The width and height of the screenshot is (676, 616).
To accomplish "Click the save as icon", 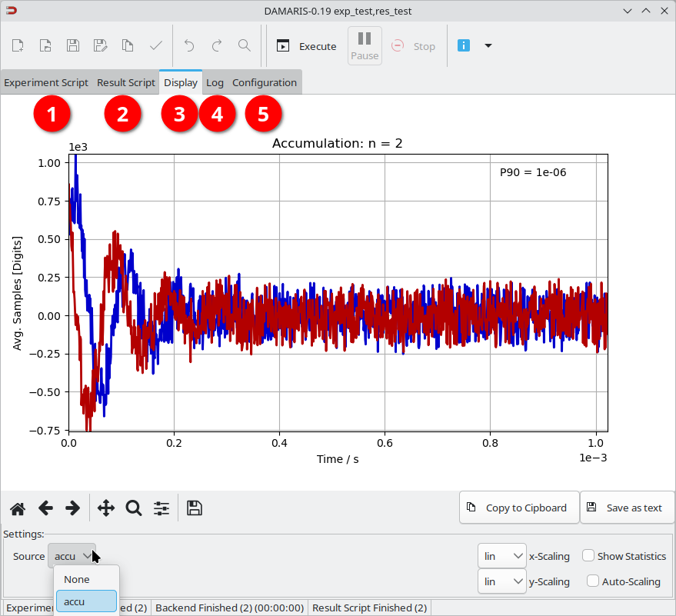I will (101, 45).
